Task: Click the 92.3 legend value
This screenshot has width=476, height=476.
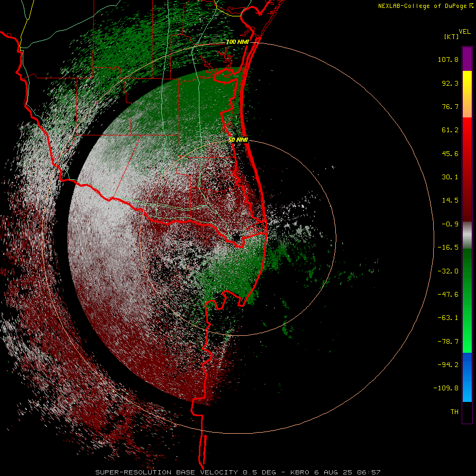Action: [450, 83]
